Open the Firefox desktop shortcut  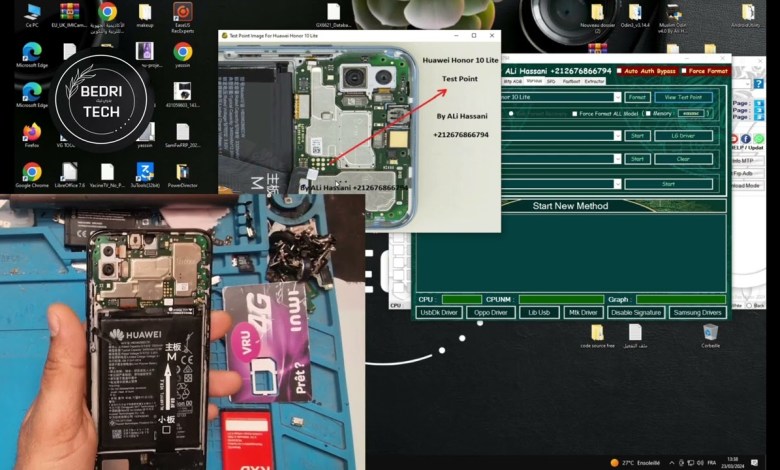point(32,133)
